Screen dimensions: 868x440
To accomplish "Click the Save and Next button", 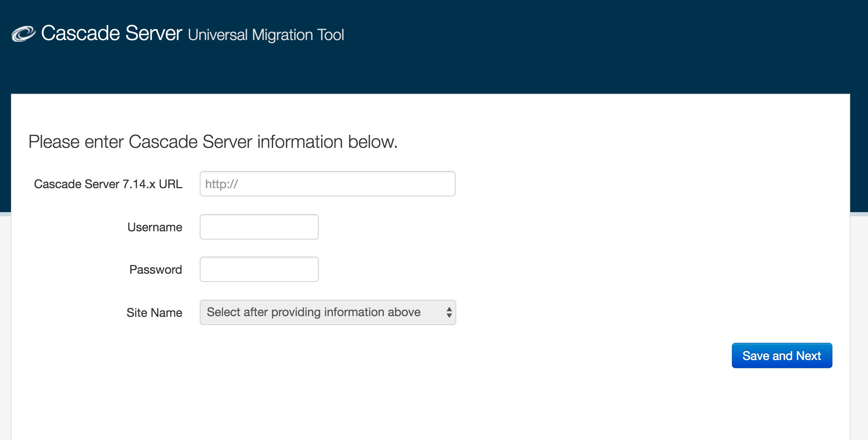I will coord(782,355).
